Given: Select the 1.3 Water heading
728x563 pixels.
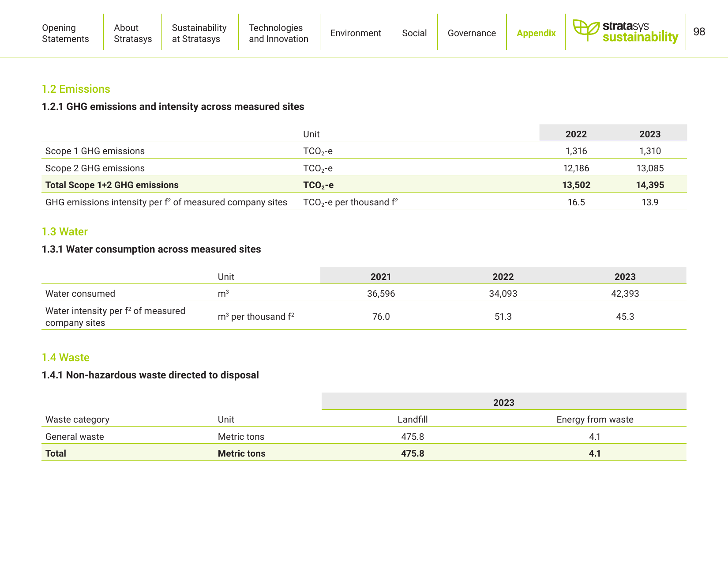Looking at the screenshot, I should click(65, 231).
